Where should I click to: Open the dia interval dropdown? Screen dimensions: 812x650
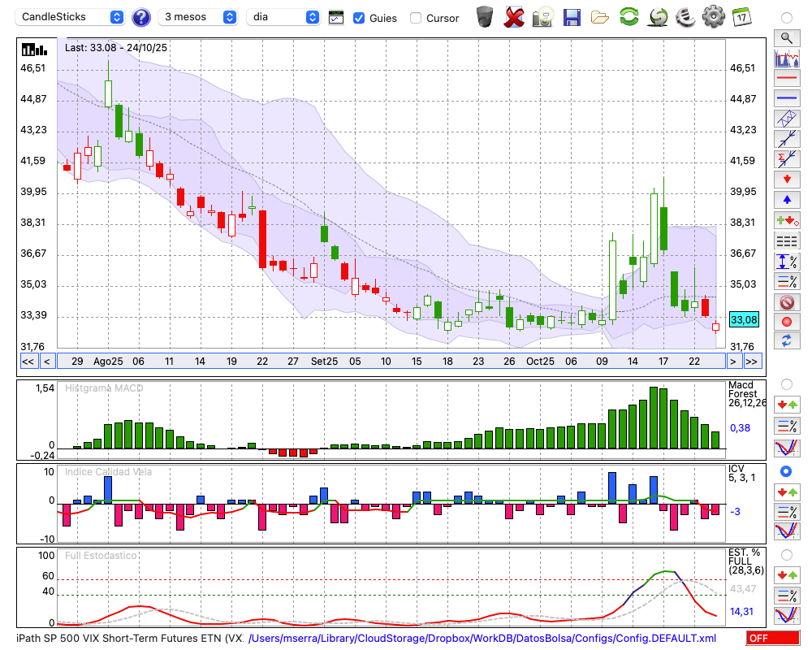coord(283,17)
